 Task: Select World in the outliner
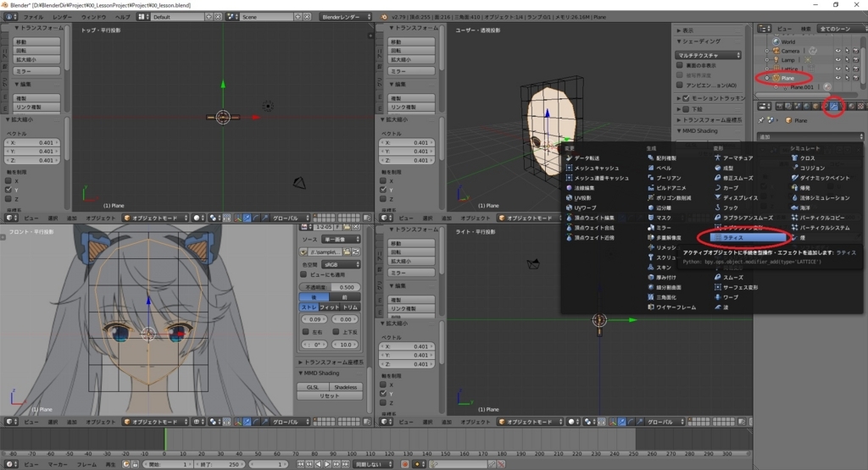[788, 41]
